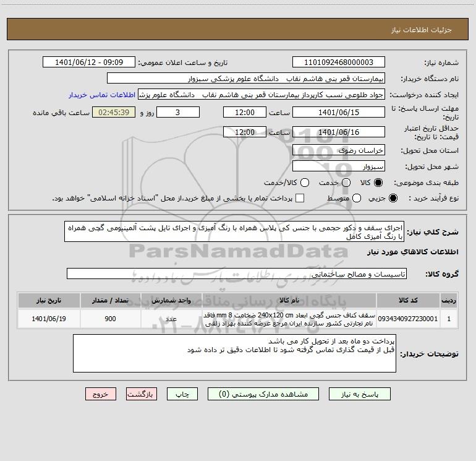Click the شرح کلی نیاز description box
476x461 pixels.
234,231
